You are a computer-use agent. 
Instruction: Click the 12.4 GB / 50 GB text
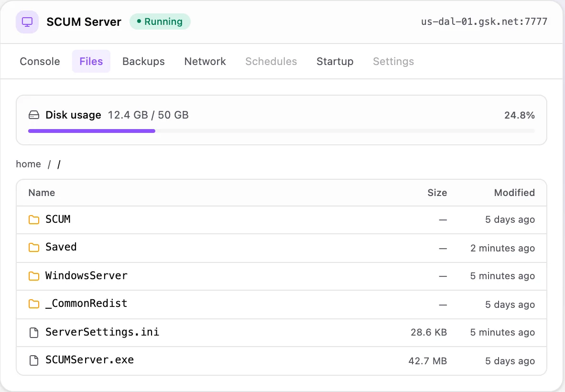148,115
